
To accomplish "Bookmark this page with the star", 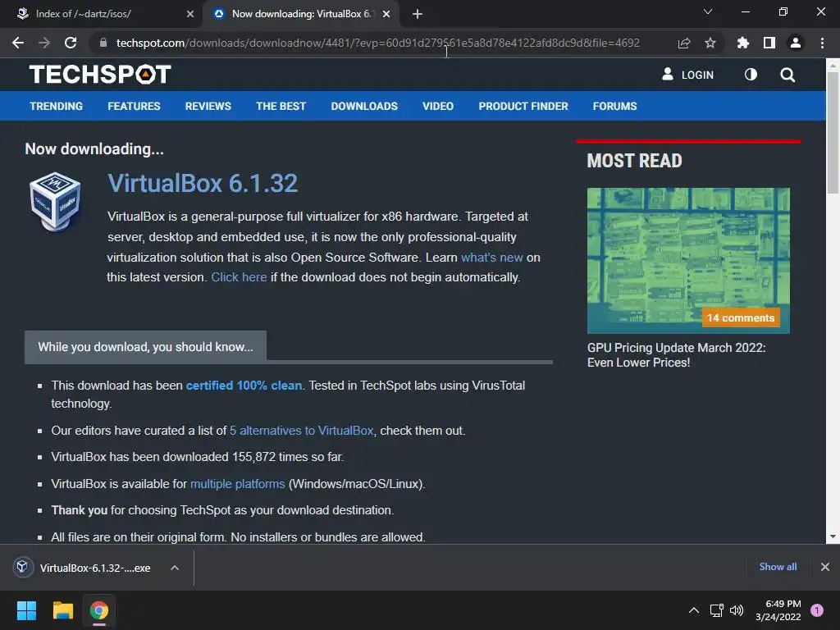I will click(710, 43).
